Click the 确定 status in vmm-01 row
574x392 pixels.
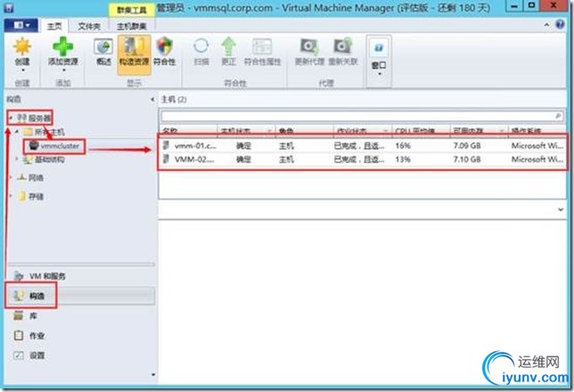tap(243, 146)
